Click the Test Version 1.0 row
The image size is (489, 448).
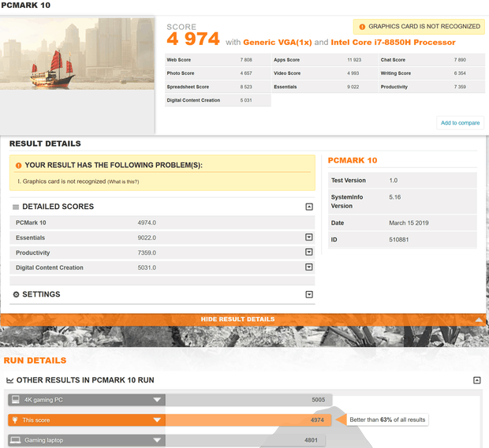pos(402,181)
